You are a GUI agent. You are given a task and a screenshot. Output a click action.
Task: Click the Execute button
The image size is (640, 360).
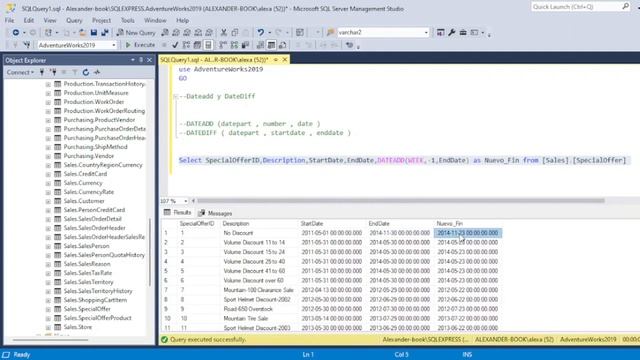(140, 45)
